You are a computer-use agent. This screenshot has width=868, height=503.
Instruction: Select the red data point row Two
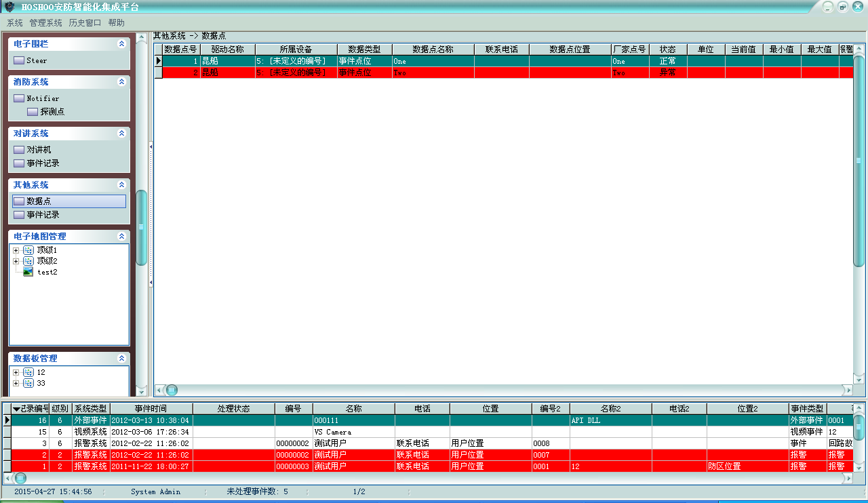coord(434,73)
